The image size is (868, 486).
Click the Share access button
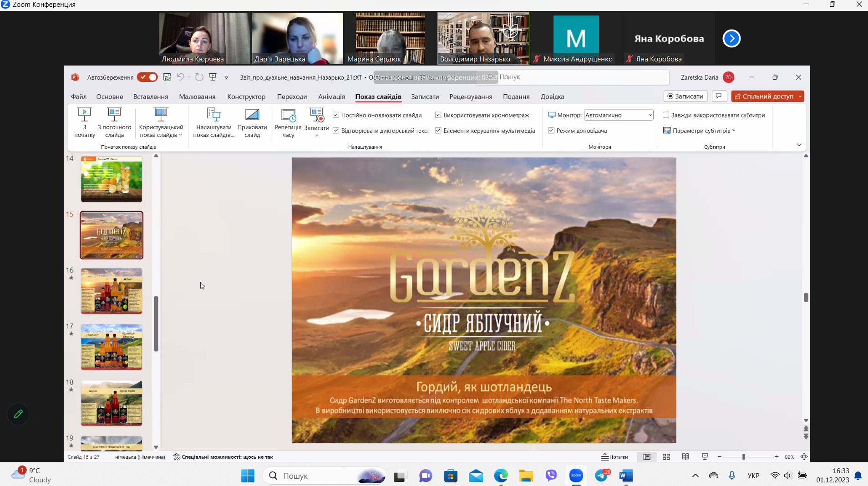(764, 96)
